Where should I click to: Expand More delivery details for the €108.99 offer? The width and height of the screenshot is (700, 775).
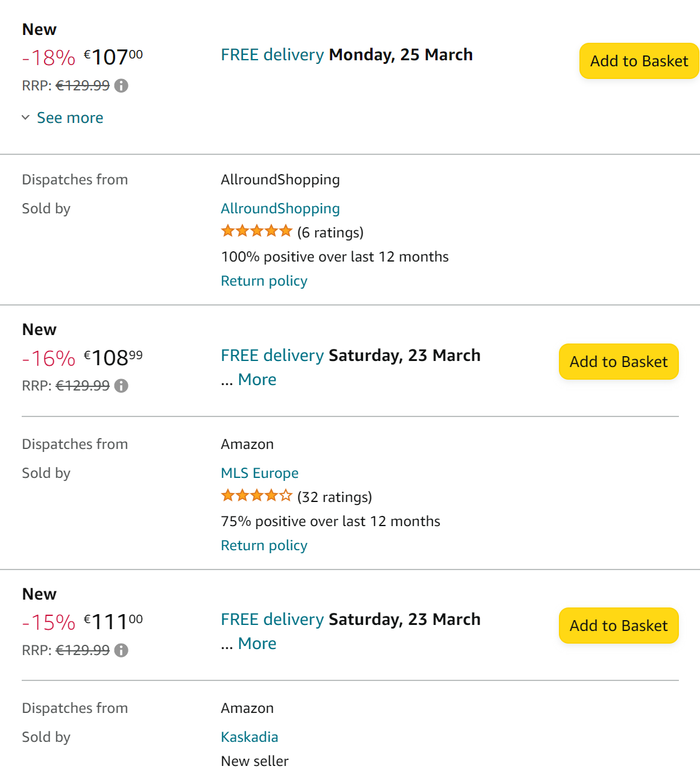(x=257, y=380)
